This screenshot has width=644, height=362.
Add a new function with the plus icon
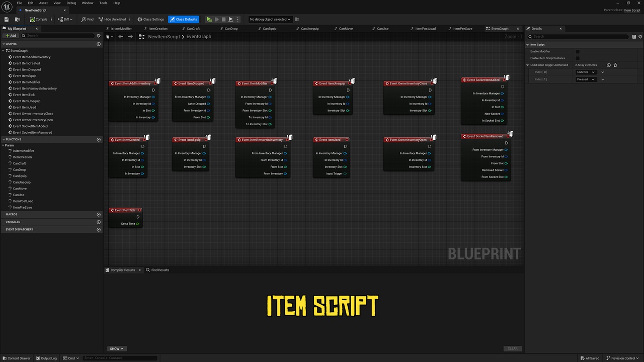pyautogui.click(x=99, y=139)
